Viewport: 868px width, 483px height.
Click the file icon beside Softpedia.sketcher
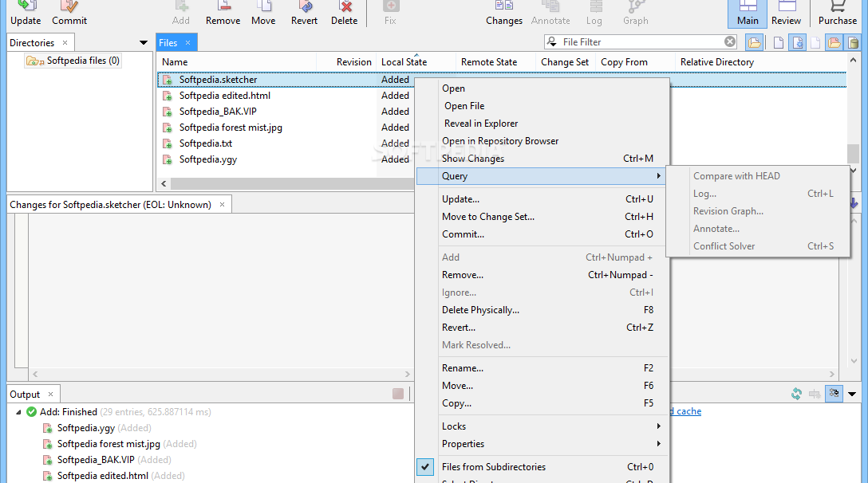168,80
